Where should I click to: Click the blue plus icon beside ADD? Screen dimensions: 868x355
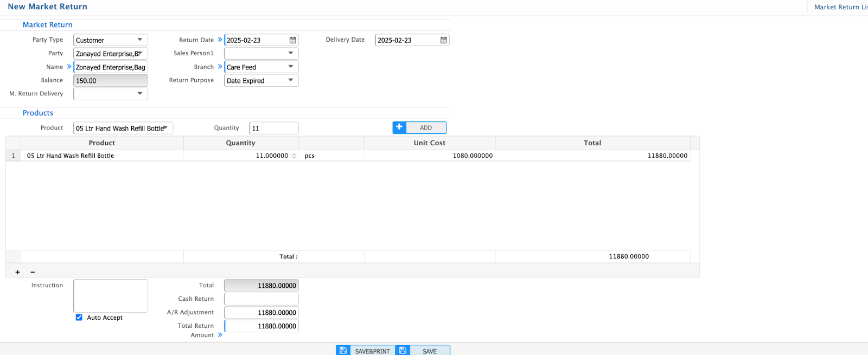399,127
